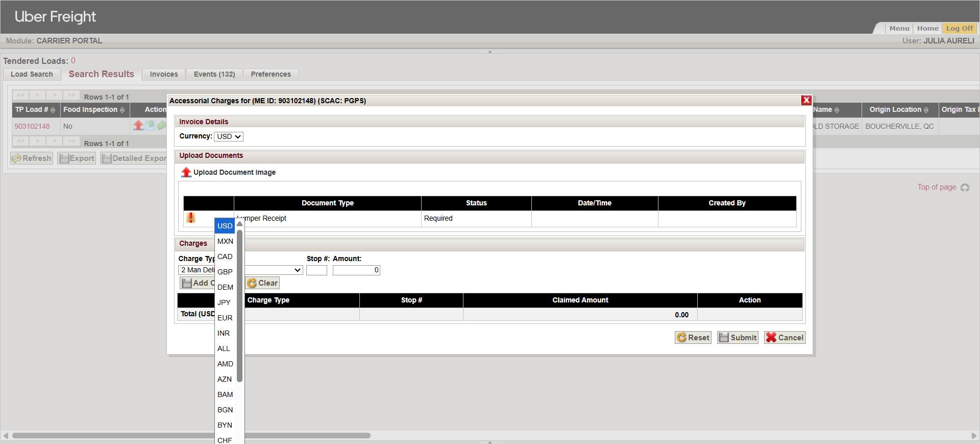Go to previous page in top pager

click(38, 95)
